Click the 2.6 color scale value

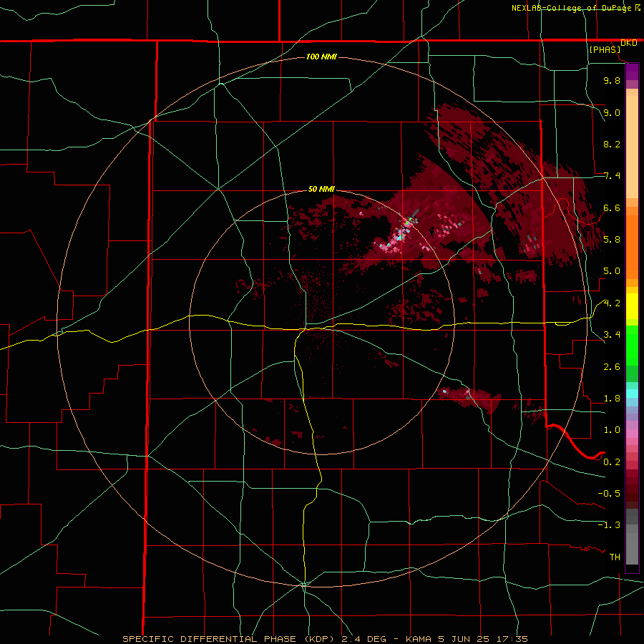click(612, 367)
